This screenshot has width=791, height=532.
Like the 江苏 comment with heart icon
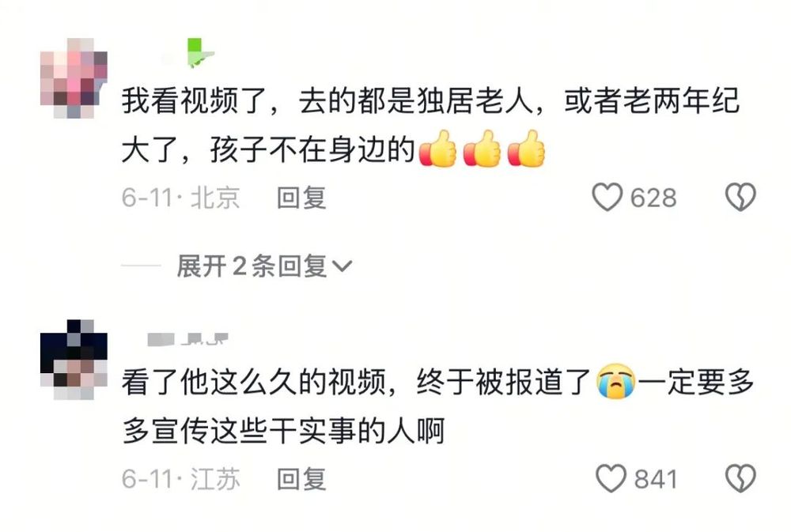pyautogui.click(x=611, y=478)
